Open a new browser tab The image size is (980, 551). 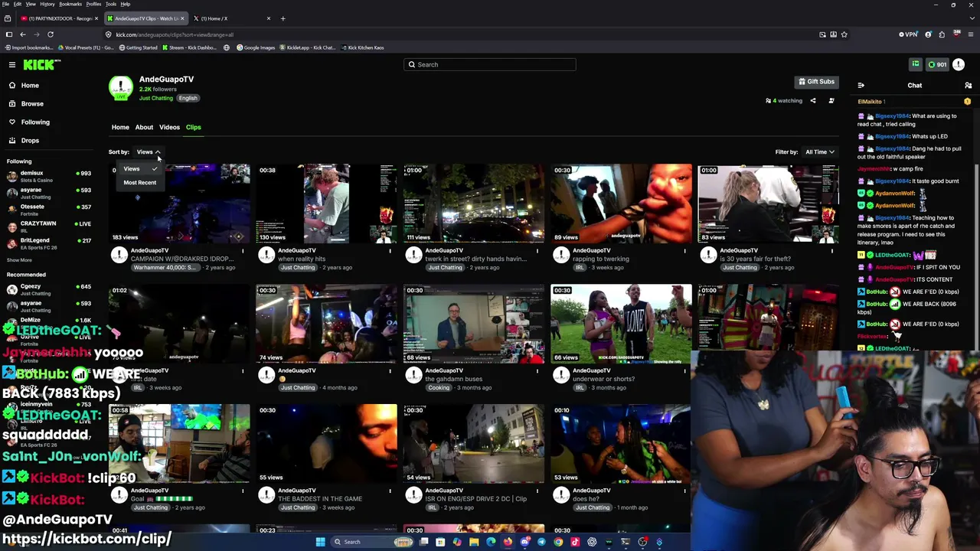tap(283, 18)
